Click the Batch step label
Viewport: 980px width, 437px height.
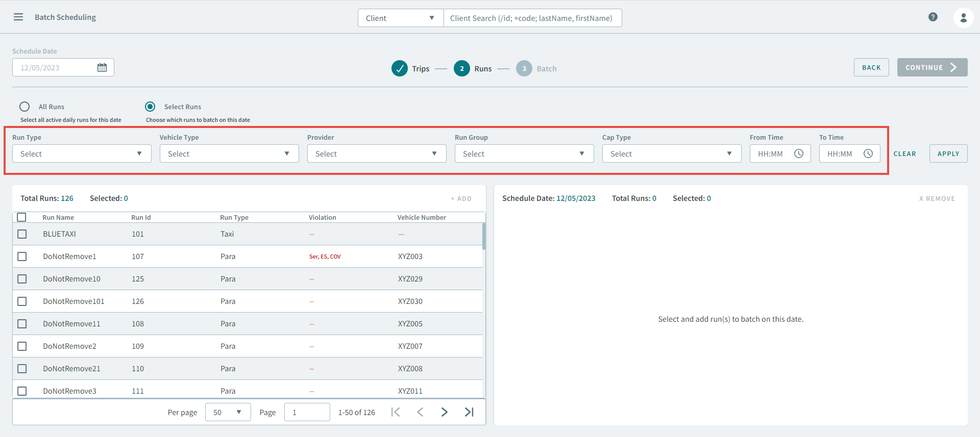point(547,69)
